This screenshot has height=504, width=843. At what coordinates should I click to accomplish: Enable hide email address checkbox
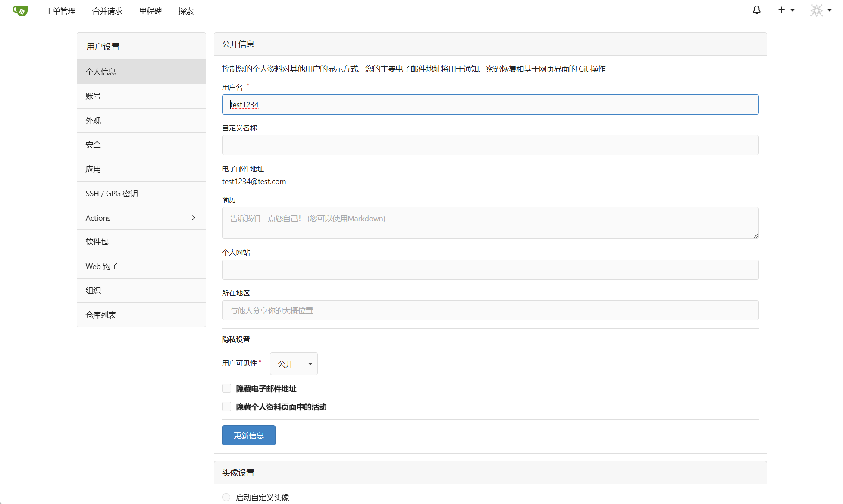(227, 388)
